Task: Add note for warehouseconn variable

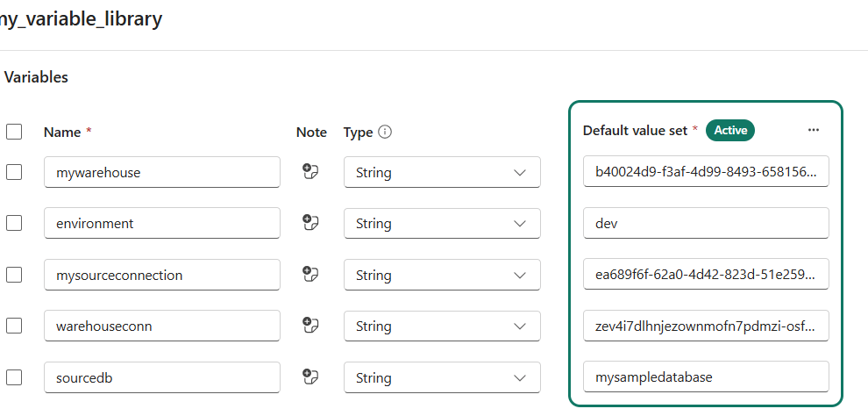Action: point(309,326)
